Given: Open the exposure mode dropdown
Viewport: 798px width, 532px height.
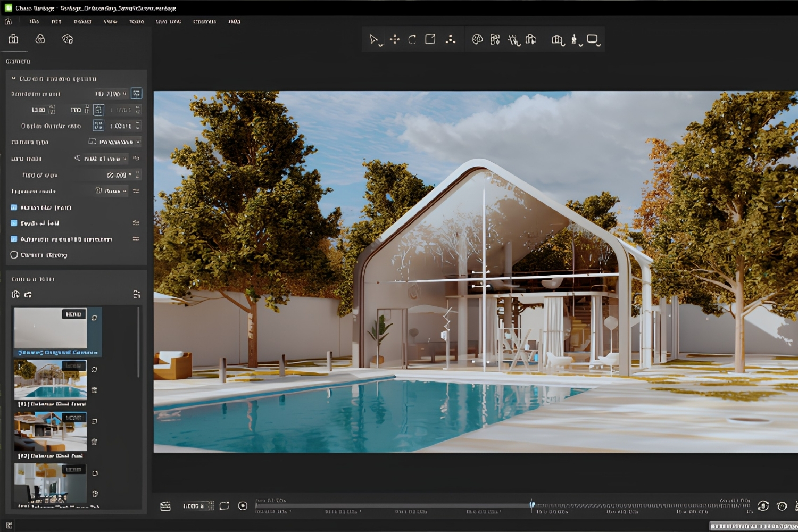Looking at the screenshot, I should [111, 191].
